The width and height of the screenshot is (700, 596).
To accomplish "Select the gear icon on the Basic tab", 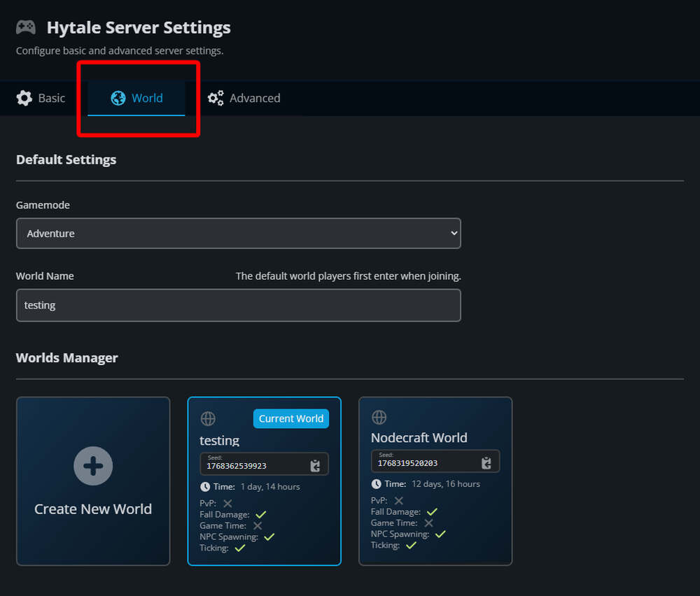I will (23, 98).
